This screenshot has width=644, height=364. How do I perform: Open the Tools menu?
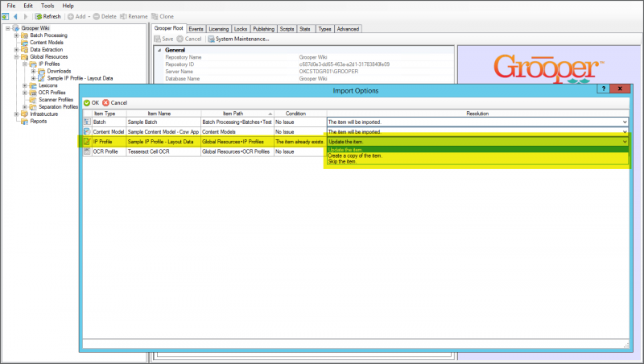coord(47,6)
